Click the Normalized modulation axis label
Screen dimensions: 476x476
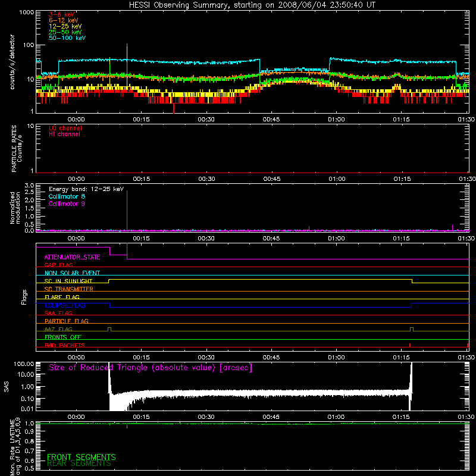click(x=15, y=208)
